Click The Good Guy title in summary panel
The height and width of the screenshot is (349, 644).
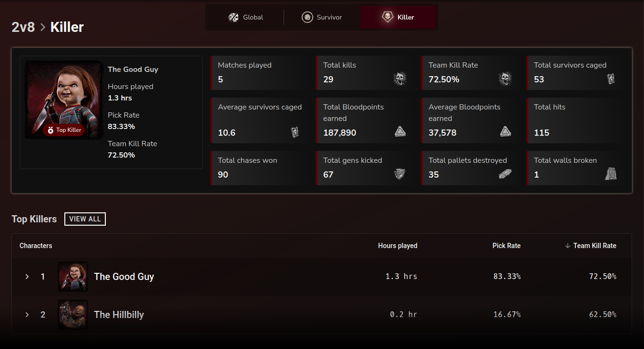[133, 70]
